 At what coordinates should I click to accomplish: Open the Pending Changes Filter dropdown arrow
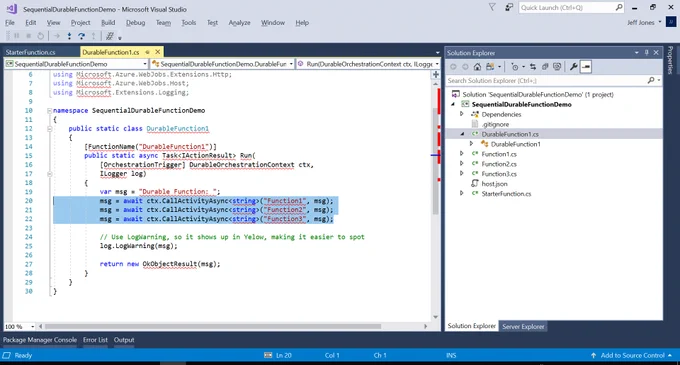tap(523, 67)
